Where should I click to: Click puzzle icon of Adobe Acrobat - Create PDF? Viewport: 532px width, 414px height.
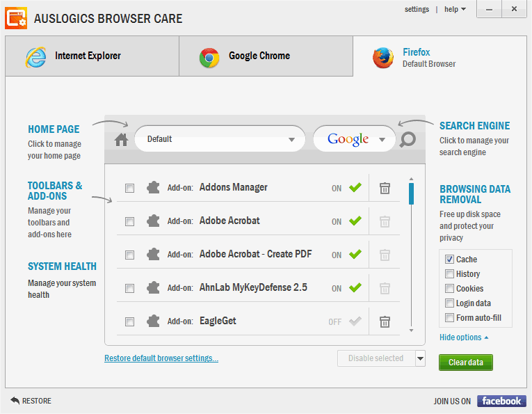point(153,255)
